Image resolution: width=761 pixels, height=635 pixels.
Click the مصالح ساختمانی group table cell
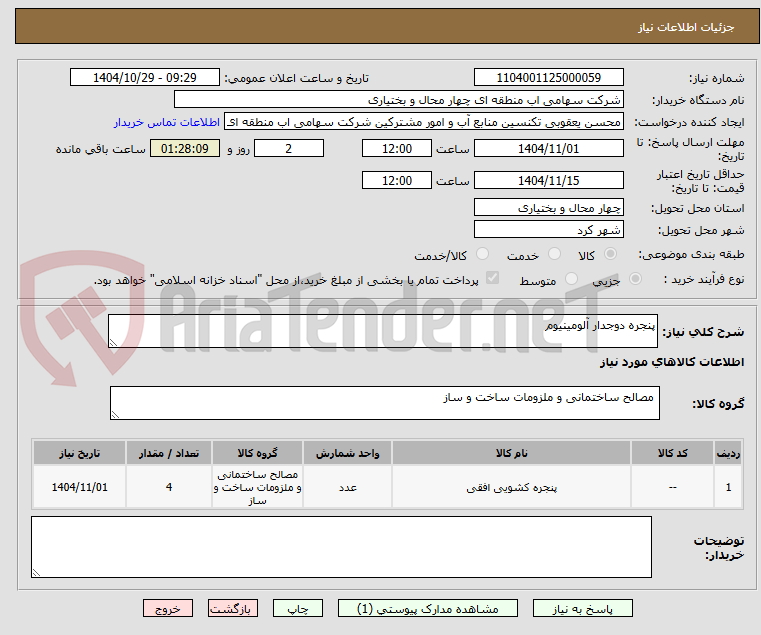[x=257, y=487]
